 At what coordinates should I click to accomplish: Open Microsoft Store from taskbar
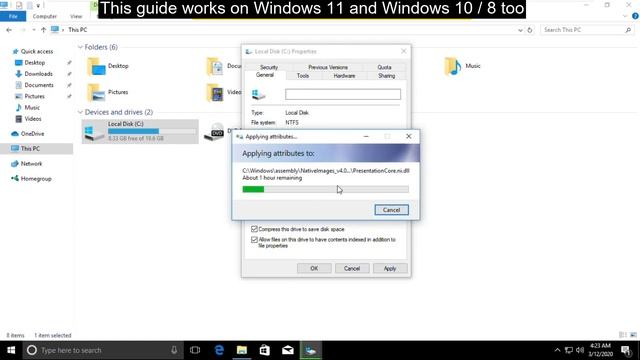(x=265, y=350)
